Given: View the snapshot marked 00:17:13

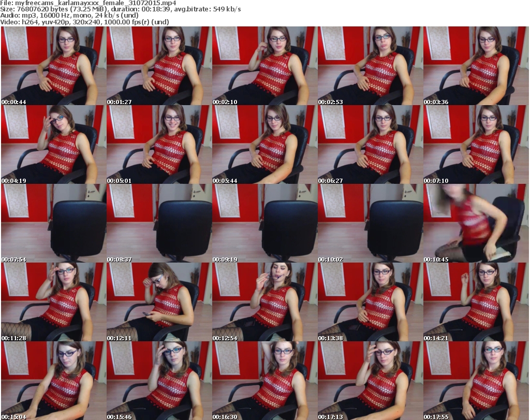Looking at the screenshot, I should [370, 381].
